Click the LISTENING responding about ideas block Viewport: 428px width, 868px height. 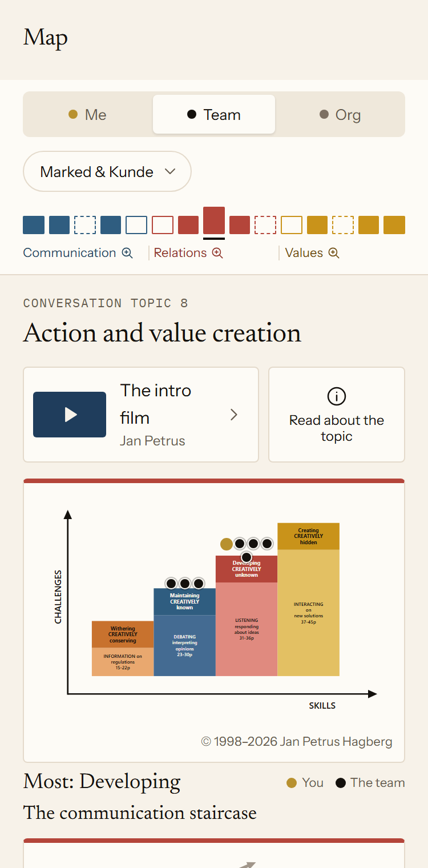[x=247, y=629]
